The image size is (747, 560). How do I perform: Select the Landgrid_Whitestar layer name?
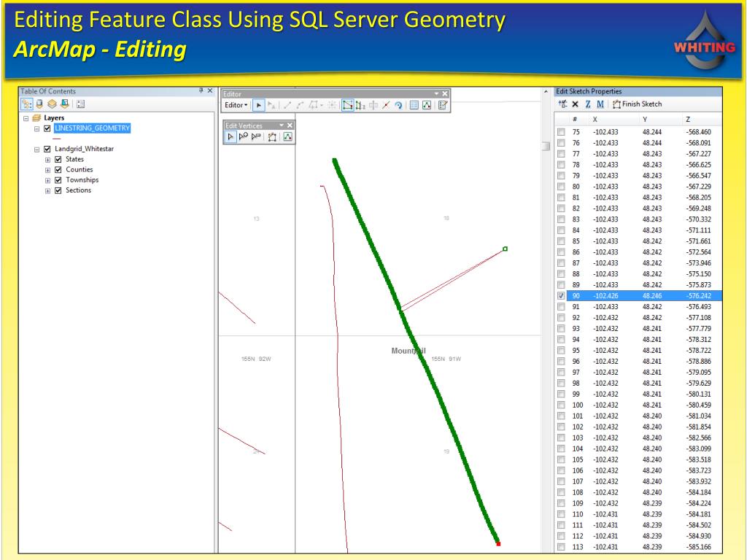(x=85, y=149)
